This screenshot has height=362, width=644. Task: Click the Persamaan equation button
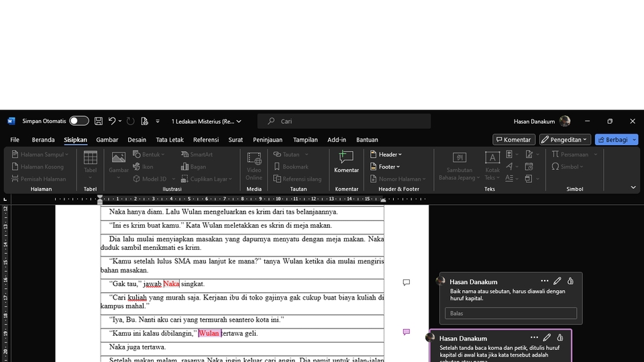(570, 154)
